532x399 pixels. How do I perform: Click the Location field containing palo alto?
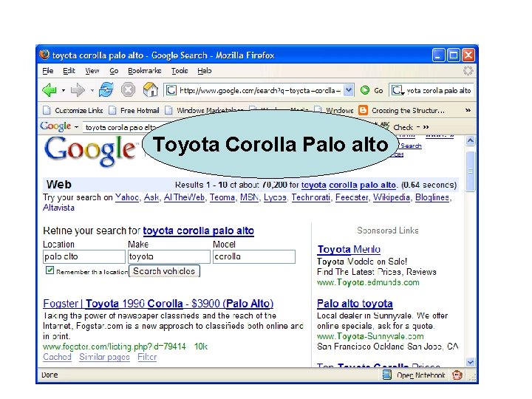click(x=84, y=256)
